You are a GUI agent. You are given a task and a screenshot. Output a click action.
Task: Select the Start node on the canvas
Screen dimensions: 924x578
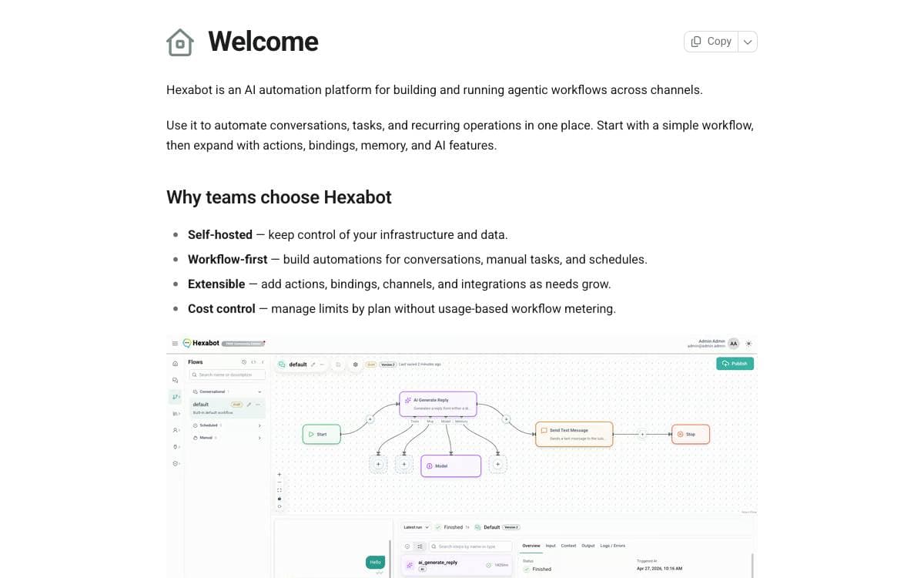(x=322, y=434)
